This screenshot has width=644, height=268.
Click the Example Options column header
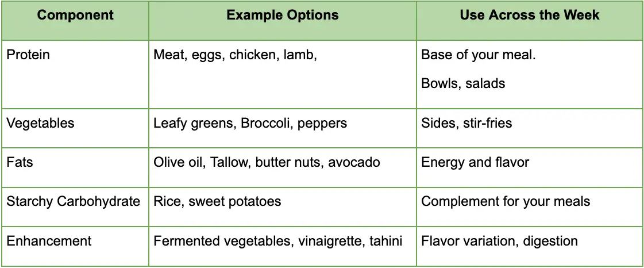pyautogui.click(x=283, y=16)
